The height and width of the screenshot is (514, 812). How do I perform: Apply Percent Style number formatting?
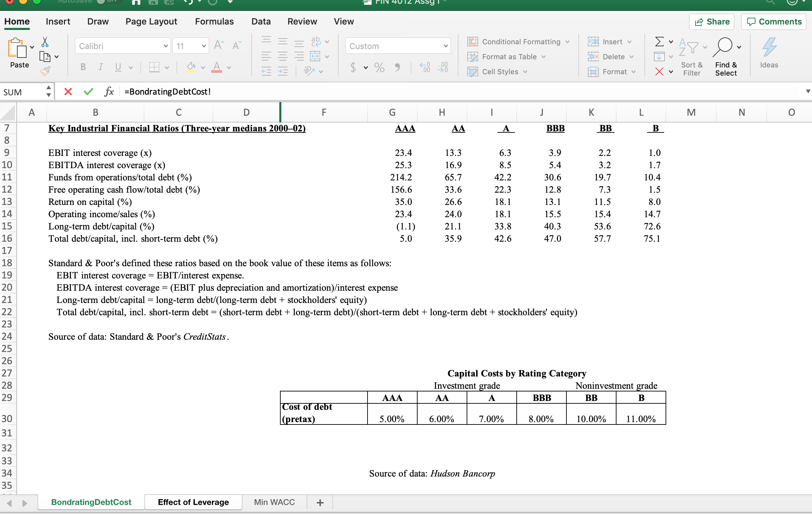[379, 67]
